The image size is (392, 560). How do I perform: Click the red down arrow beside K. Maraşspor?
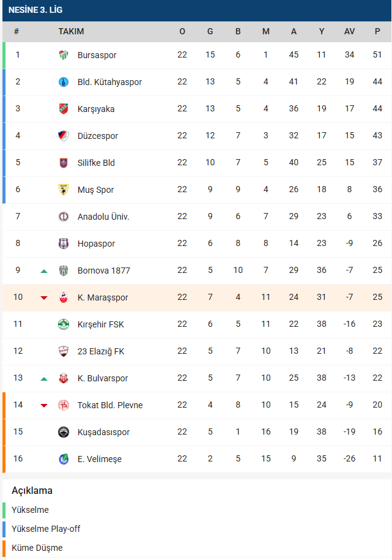(44, 298)
